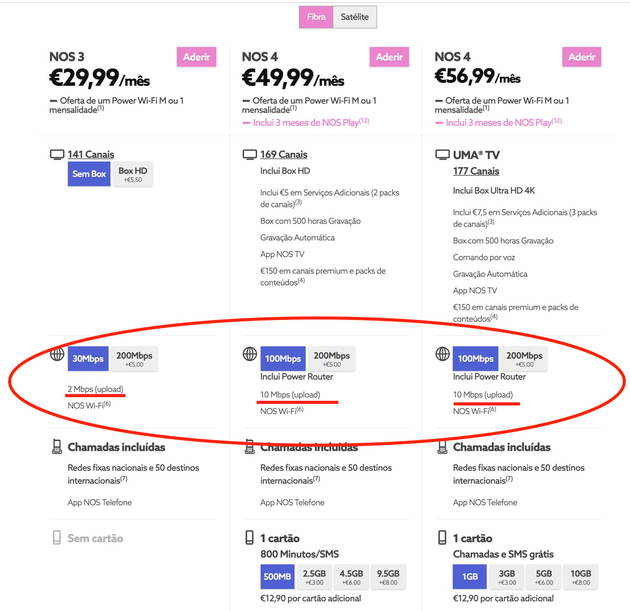Click the phone icon in the €56,99 plan

point(442,447)
